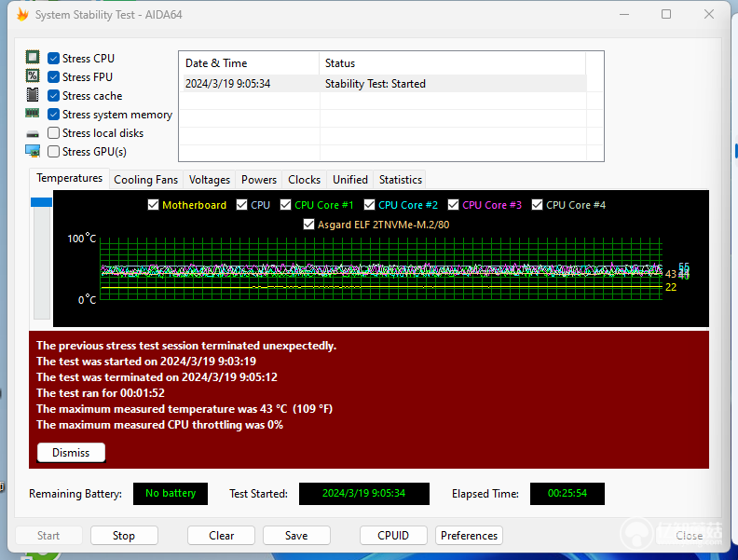Switch to the Clocks tab

(304, 180)
